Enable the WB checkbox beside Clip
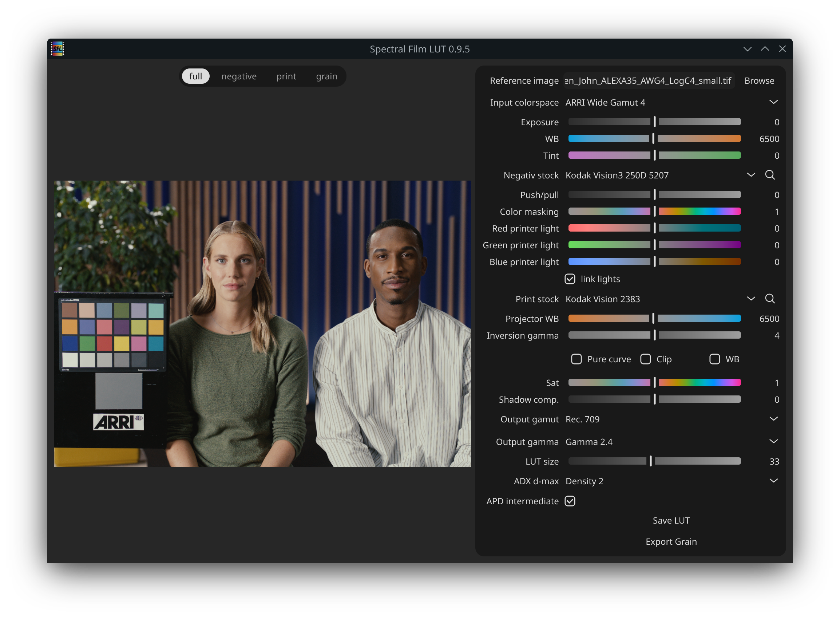The image size is (840, 619). point(714,359)
